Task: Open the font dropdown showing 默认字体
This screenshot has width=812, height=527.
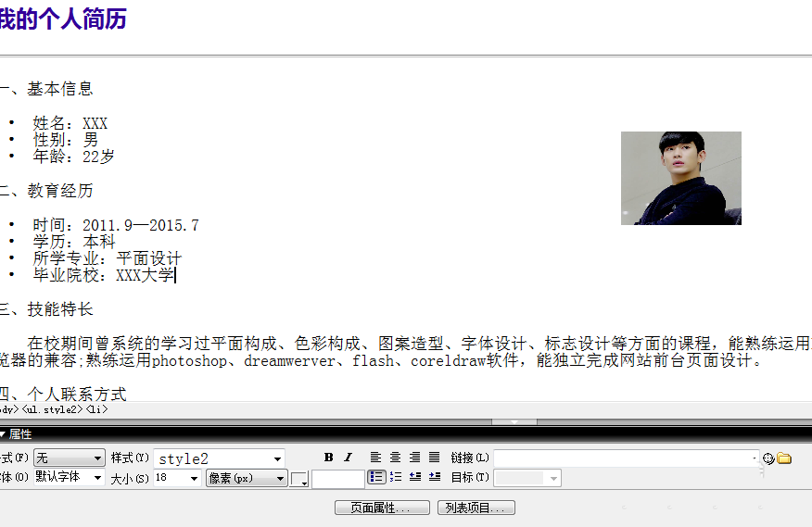Action: point(70,477)
